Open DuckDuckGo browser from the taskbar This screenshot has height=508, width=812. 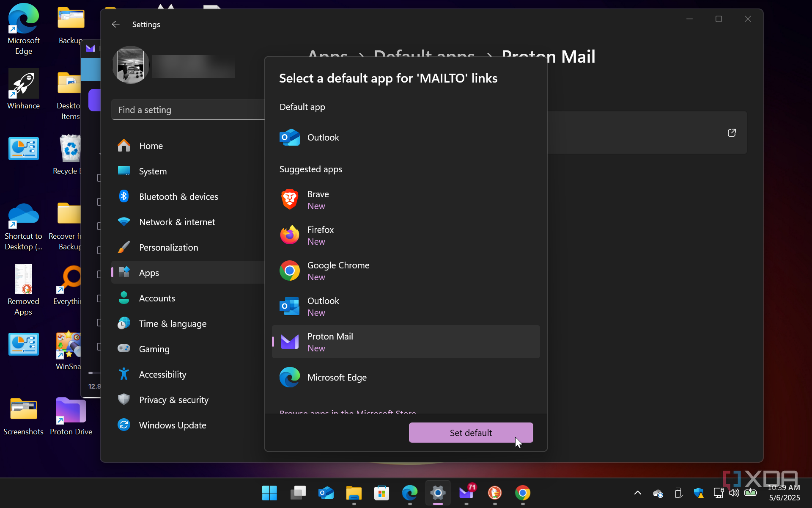[495, 493]
